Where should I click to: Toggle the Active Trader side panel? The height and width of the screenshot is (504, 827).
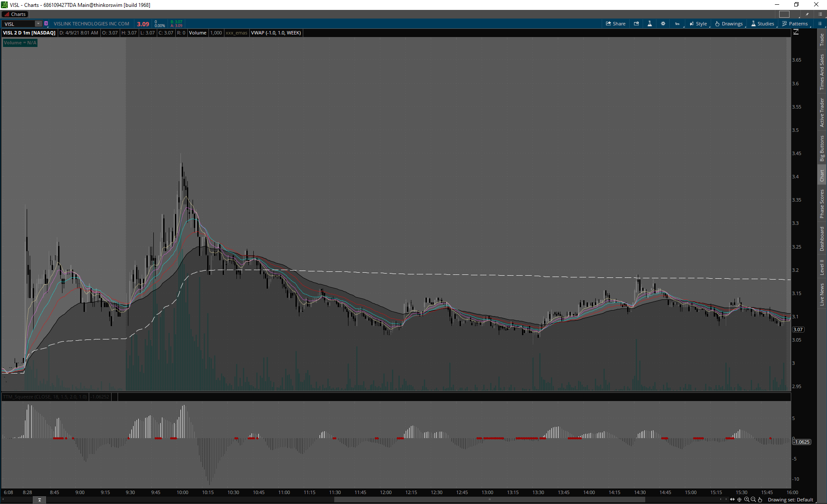(822, 112)
